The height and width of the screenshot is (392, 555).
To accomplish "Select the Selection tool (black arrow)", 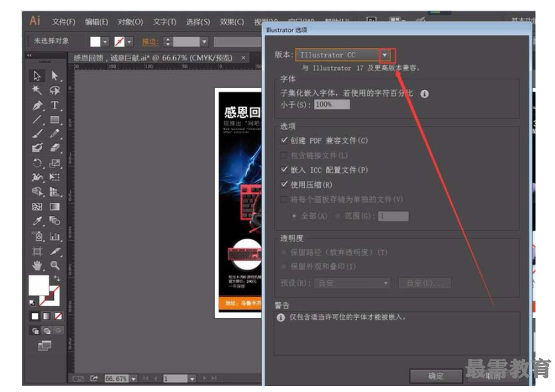I will [x=37, y=76].
